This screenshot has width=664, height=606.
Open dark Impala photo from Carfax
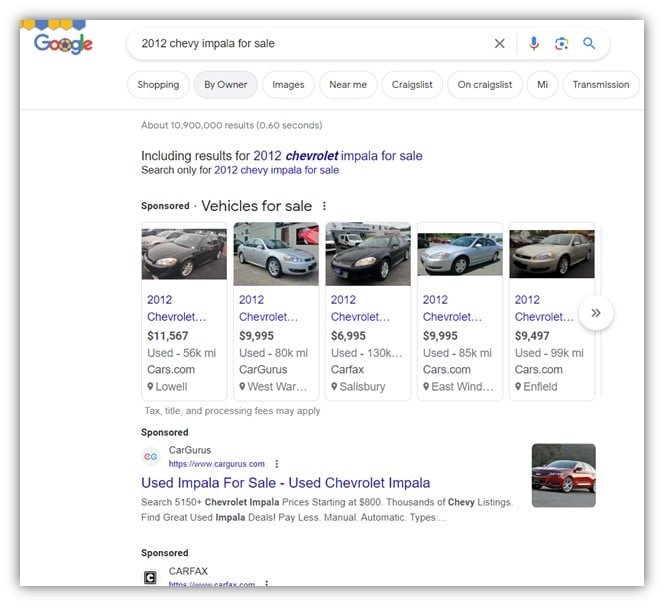coord(368,254)
